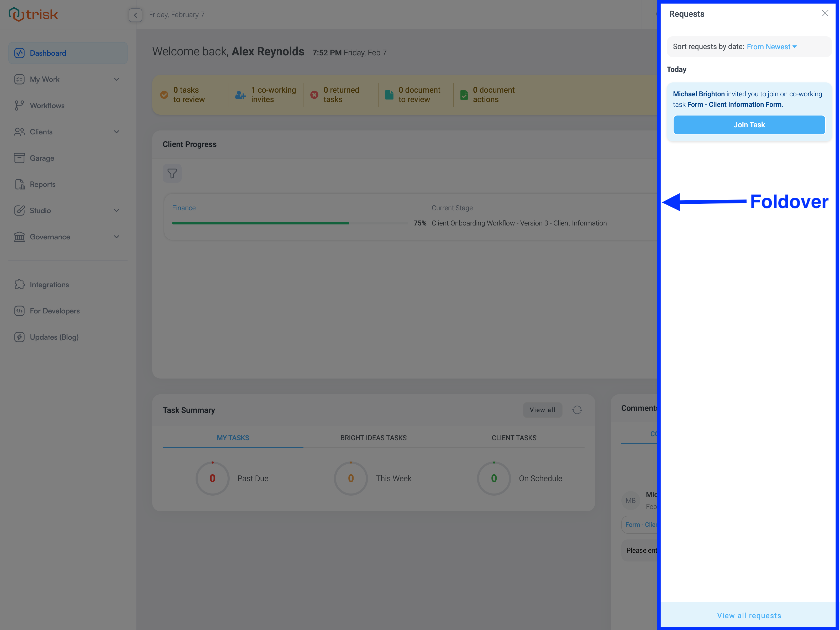
Task: Open Dashboard in the sidebar
Action: click(x=68, y=53)
